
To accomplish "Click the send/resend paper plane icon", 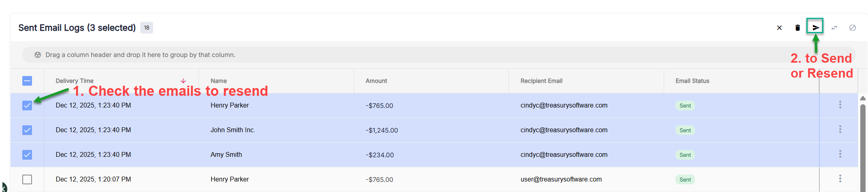I will coord(815,27).
